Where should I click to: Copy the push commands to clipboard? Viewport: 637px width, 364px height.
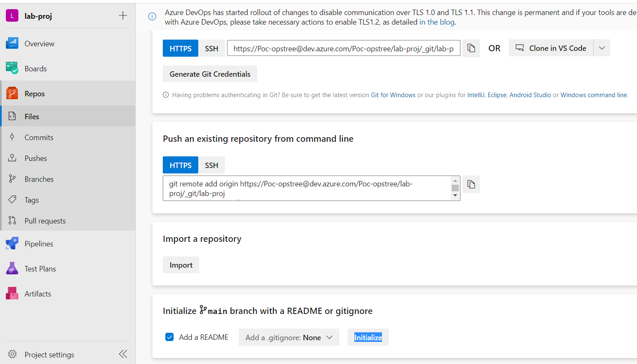point(471,184)
